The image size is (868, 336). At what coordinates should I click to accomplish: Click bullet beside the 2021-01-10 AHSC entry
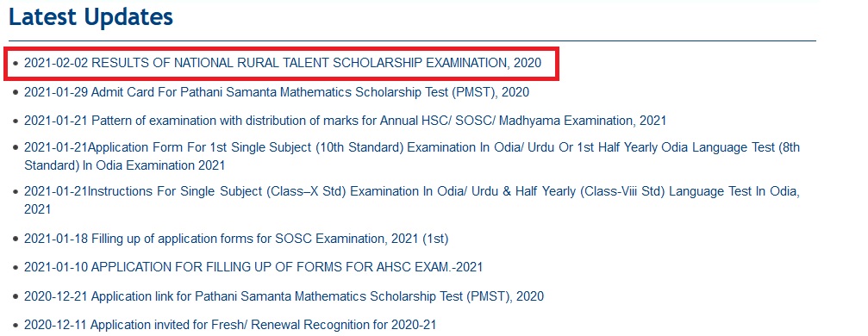(16, 268)
